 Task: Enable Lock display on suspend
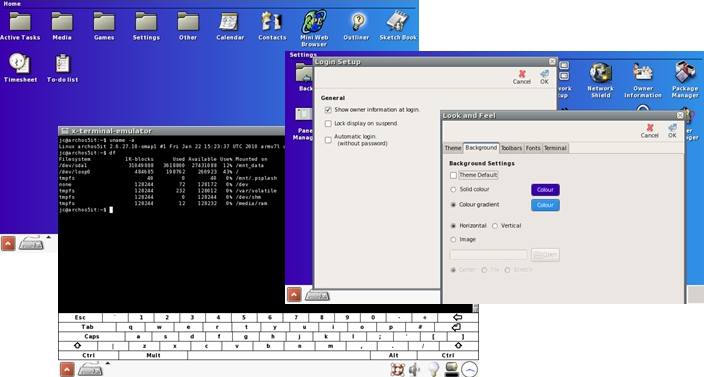(328, 123)
